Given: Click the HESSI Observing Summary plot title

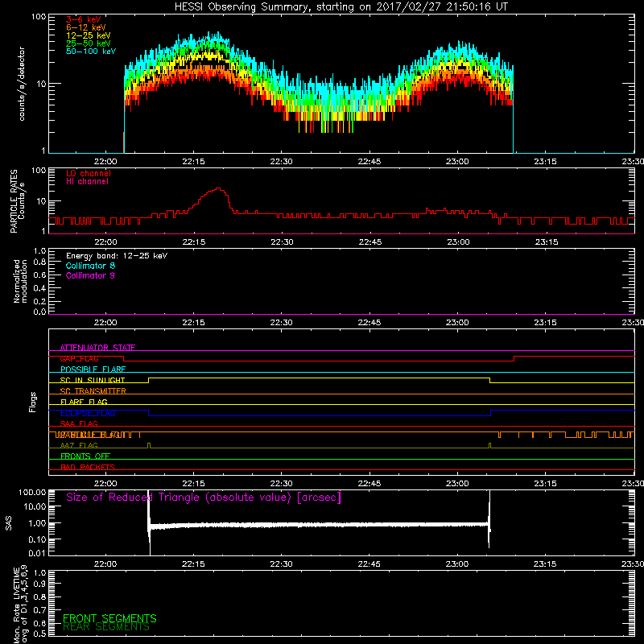Looking at the screenshot, I should click(x=341, y=7).
